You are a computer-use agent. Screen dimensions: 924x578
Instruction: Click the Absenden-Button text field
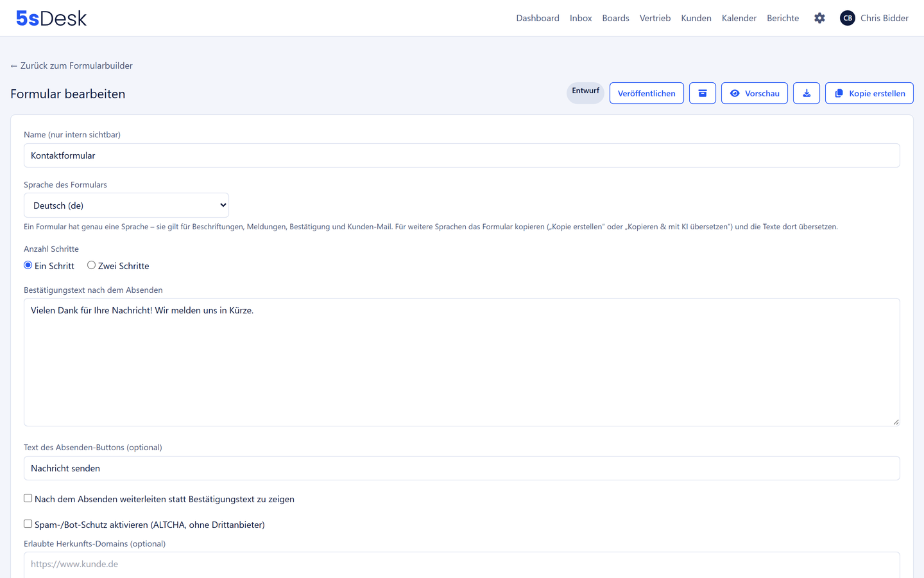[462, 468]
